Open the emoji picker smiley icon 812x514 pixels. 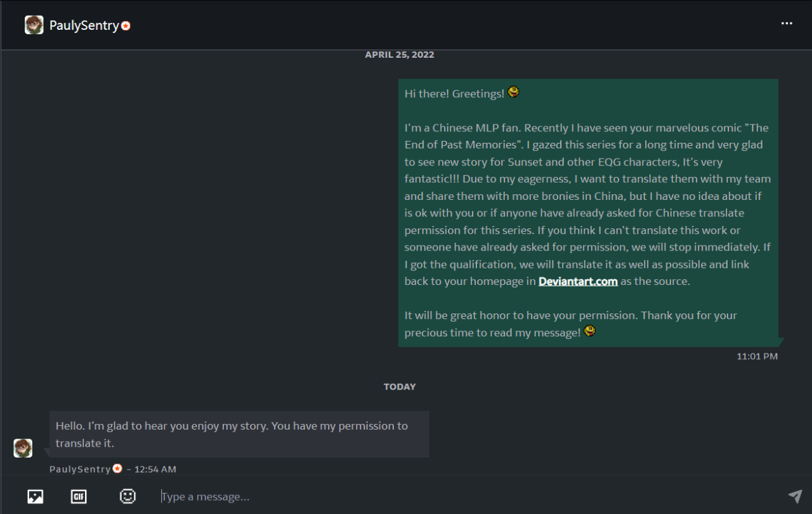pos(128,496)
